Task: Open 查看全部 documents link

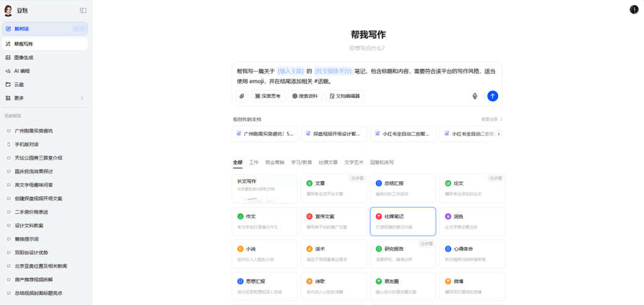Action: pos(492,119)
